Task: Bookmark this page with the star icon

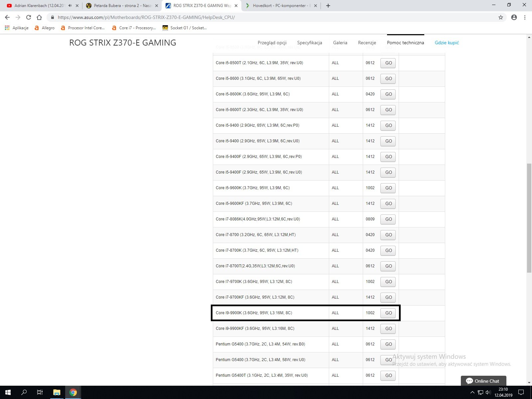Action: pos(501,17)
